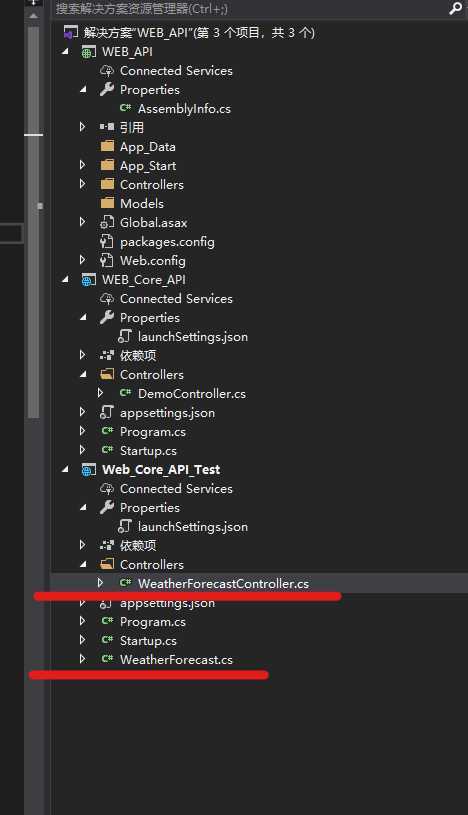The height and width of the screenshot is (815, 468).
Task: Collapse Properties under Web_Core_API_Test
Action: pyautogui.click(x=83, y=507)
